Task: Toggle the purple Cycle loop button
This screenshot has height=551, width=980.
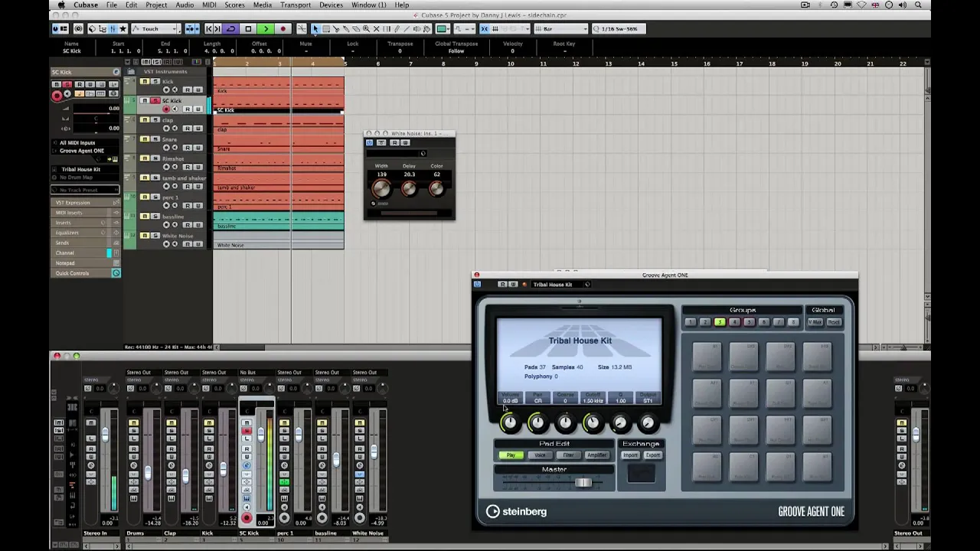Action: (230, 29)
